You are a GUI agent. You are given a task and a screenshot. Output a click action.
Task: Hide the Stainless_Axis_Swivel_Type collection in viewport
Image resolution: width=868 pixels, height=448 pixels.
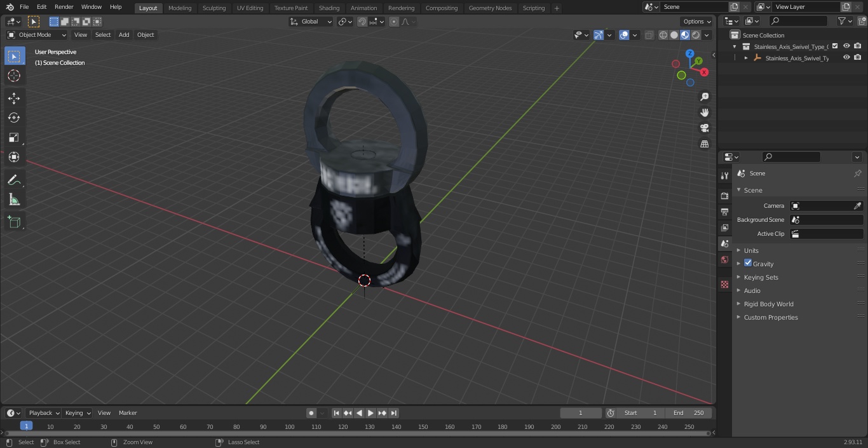tap(846, 46)
